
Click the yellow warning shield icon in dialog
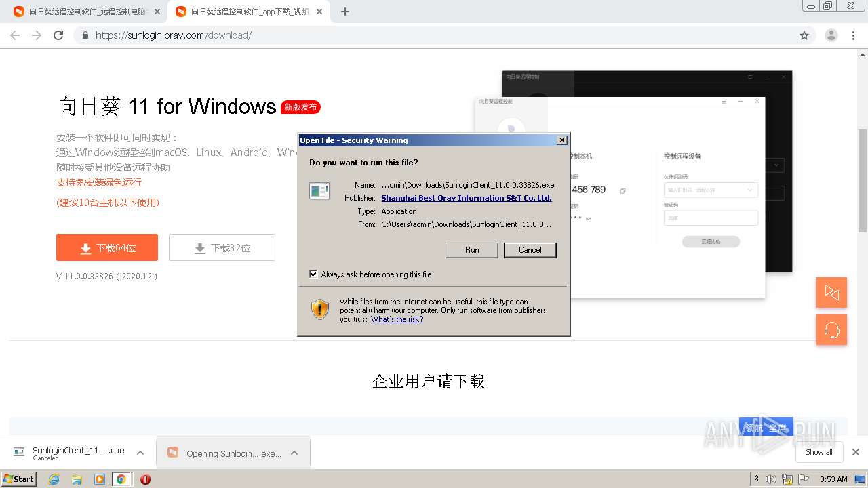(320, 309)
